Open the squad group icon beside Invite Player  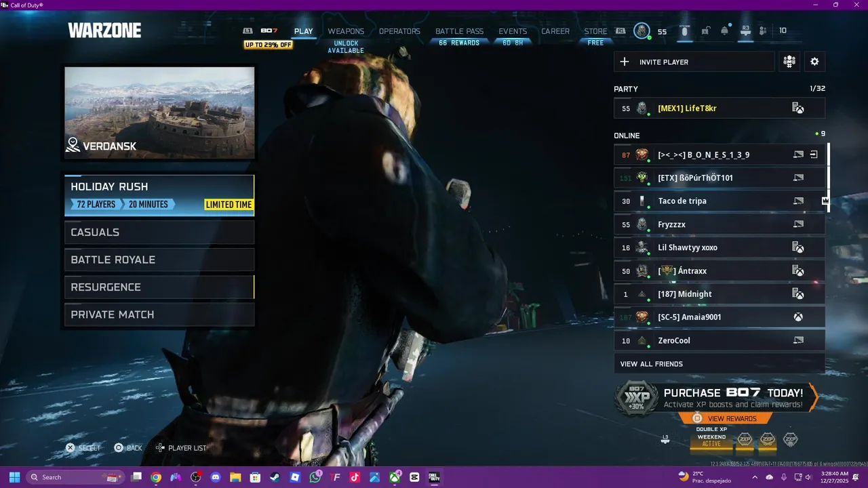789,62
